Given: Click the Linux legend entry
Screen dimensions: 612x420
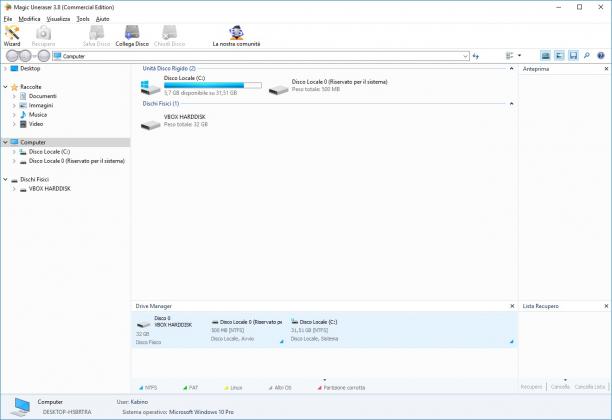Looking at the screenshot, I should [x=233, y=388].
